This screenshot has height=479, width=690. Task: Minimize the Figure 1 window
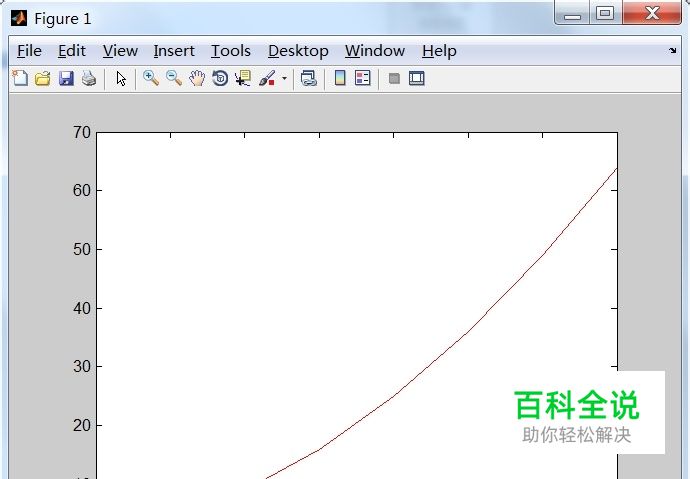(x=572, y=13)
